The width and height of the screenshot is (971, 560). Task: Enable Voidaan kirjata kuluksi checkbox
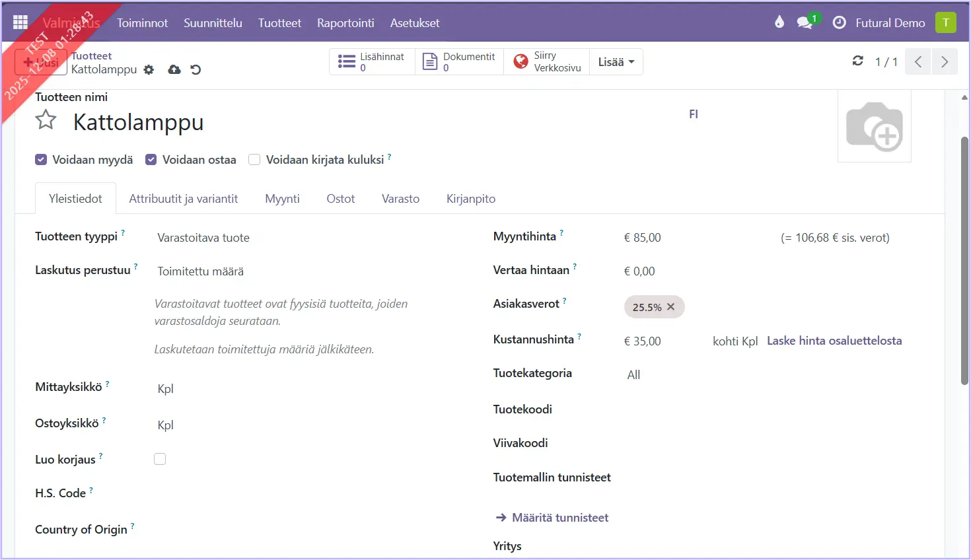point(254,160)
